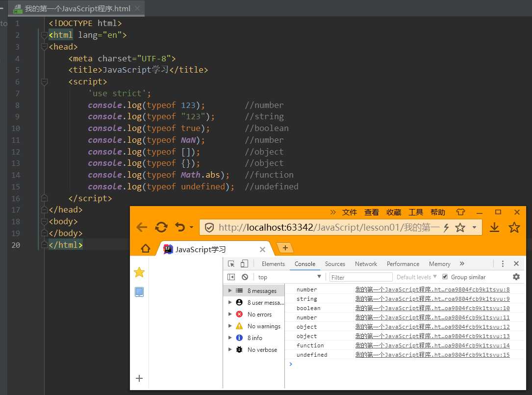Screen dimensions: 532x395
Task: Uncheck the Group similar checkbox
Action: 445,277
